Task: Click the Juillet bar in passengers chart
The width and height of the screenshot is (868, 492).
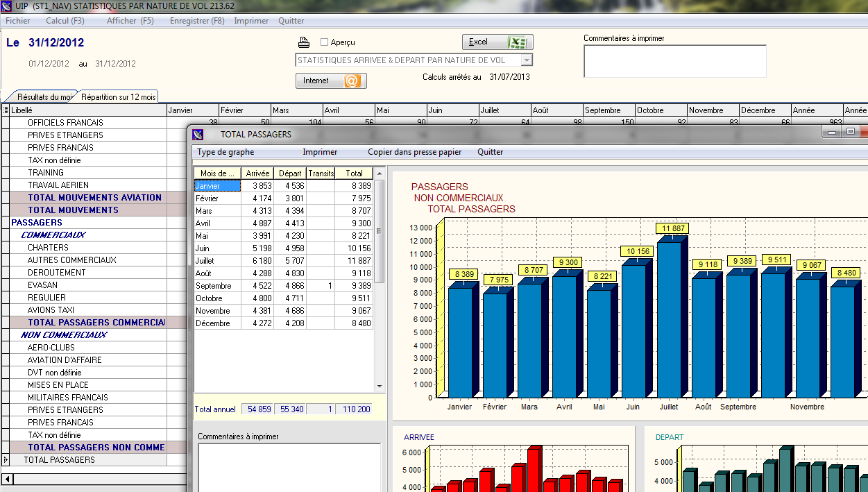Action: pyautogui.click(x=669, y=319)
